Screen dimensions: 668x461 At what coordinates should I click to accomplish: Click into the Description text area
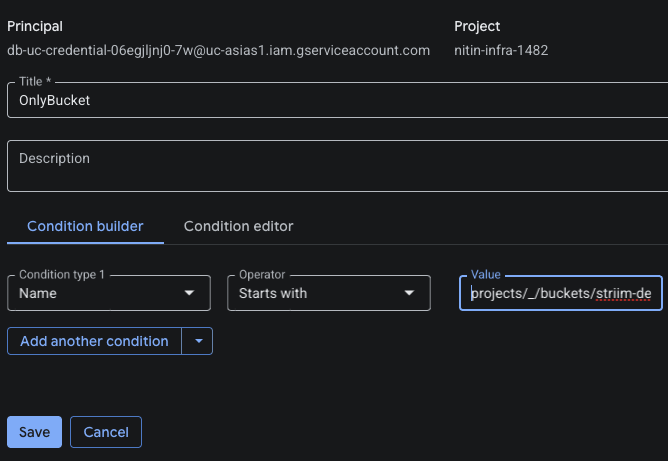click(x=337, y=166)
